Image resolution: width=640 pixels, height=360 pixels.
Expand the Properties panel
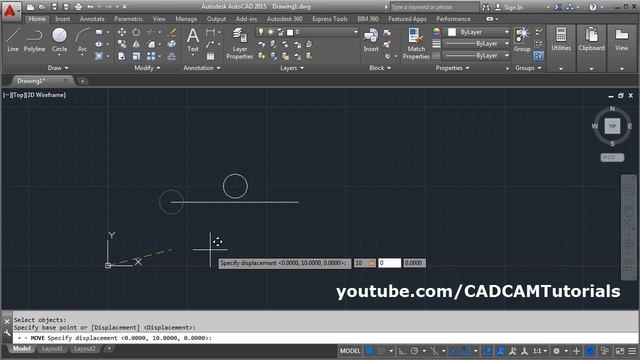(x=452, y=68)
